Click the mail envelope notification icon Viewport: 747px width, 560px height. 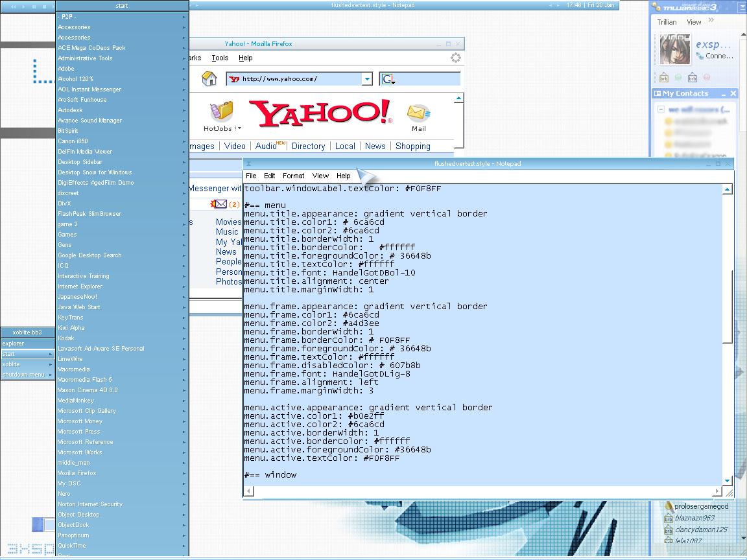(x=220, y=204)
